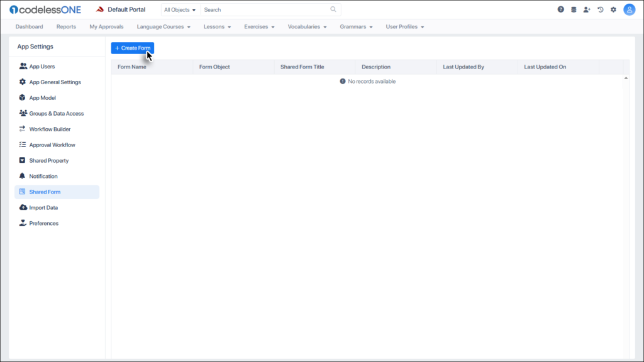Click the table scrollbar up arrow
Viewport: 644px width, 362px height.
626,78
